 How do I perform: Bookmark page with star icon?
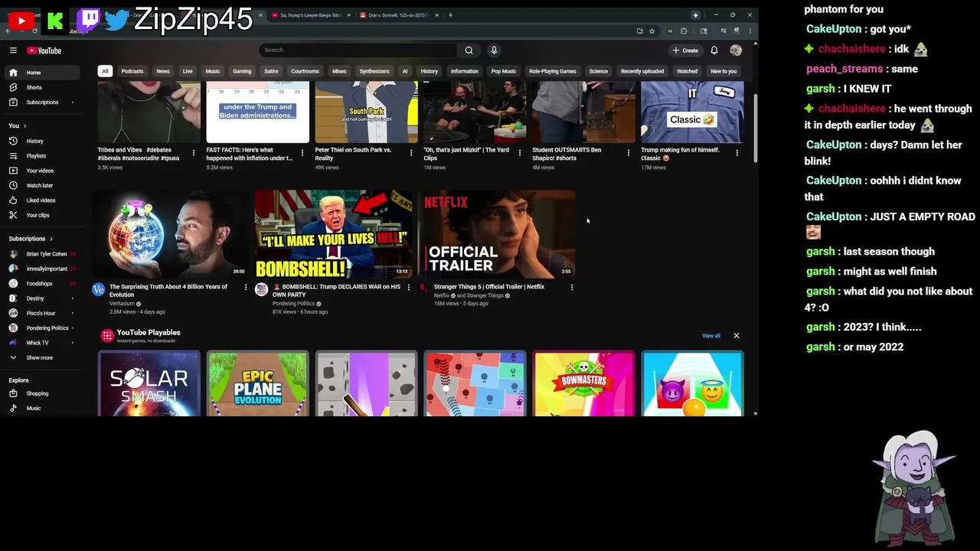click(x=652, y=31)
